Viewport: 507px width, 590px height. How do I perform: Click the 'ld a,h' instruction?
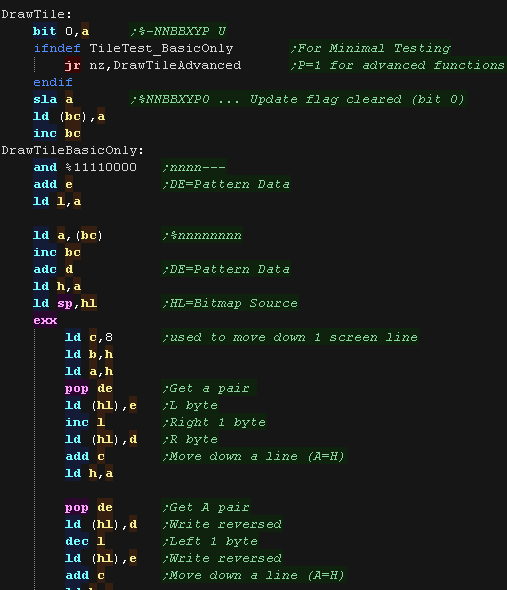(89, 371)
